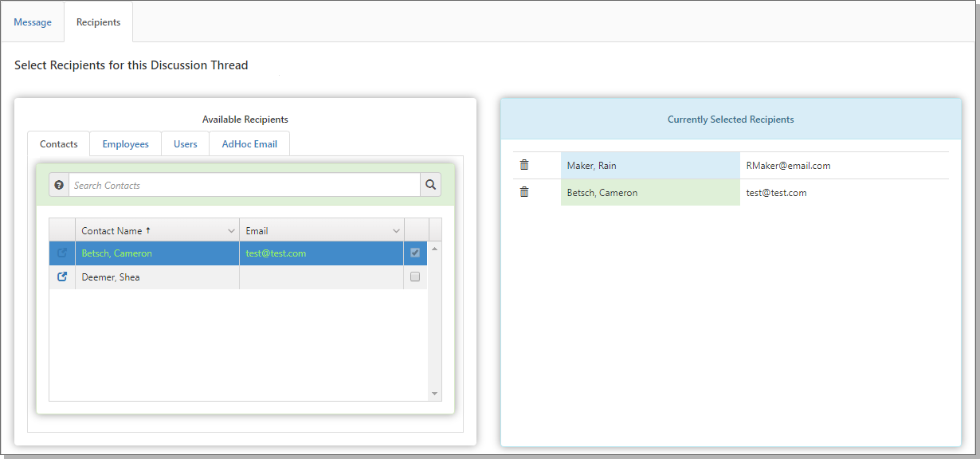
Task: Click the Search Contacts input field
Action: [x=244, y=185]
